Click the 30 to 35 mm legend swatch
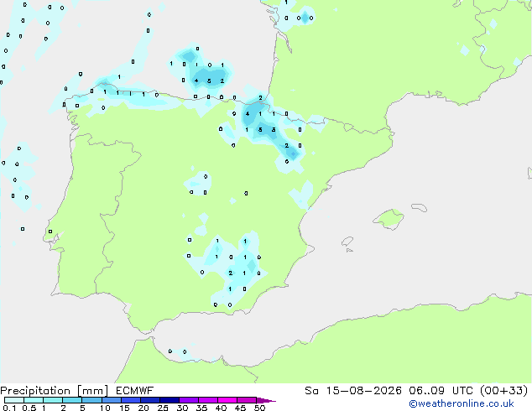Image resolution: width=532 pixels, height=411 pixels. pos(188,400)
